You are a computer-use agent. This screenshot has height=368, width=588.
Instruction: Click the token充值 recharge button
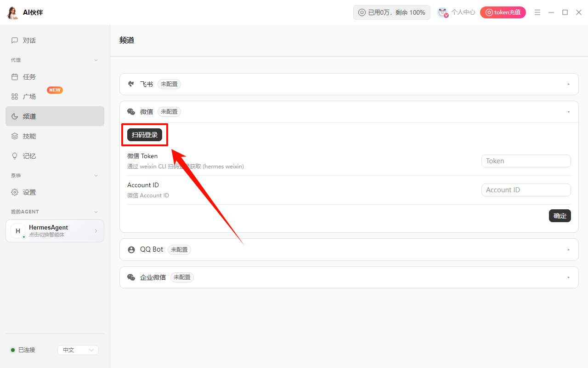click(x=503, y=12)
